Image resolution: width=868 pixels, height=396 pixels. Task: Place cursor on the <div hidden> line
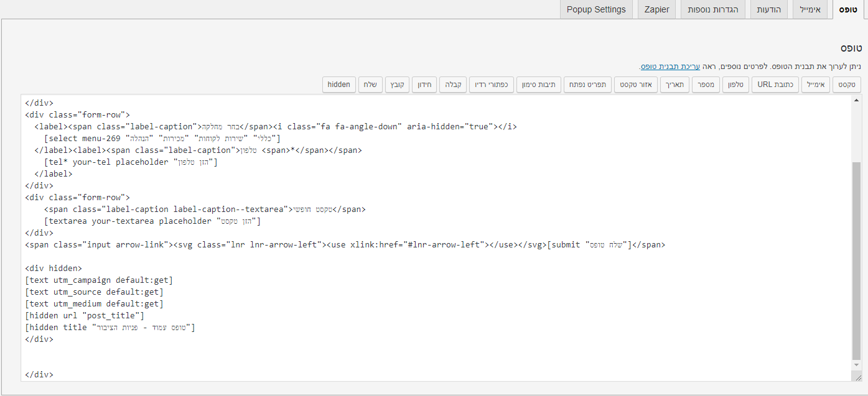[54, 269]
